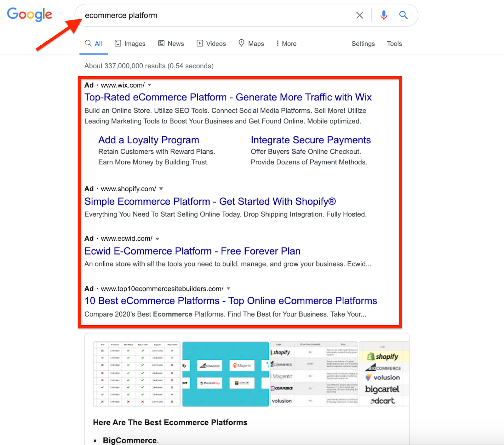Click the Wix ad description text

click(225, 116)
